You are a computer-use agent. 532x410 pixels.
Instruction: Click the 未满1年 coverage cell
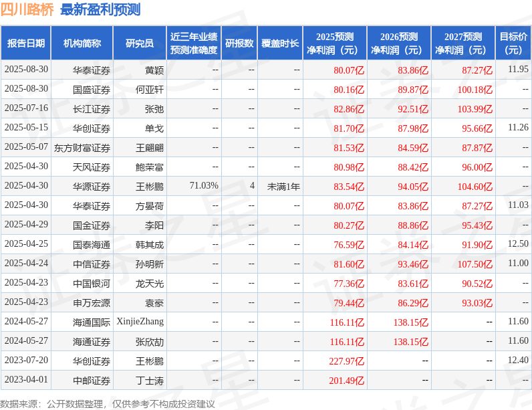(283, 187)
